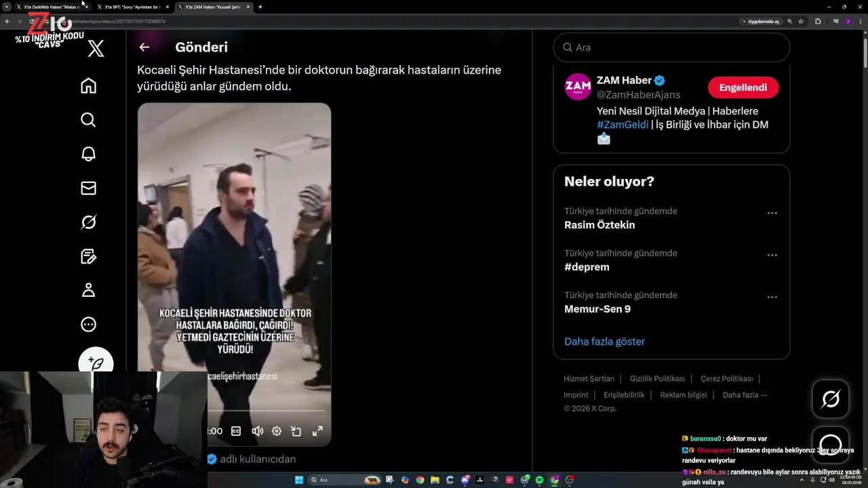Screen dimensions: 868x488
Task: Open the tab search dropdown arrow
Action: point(6,7)
